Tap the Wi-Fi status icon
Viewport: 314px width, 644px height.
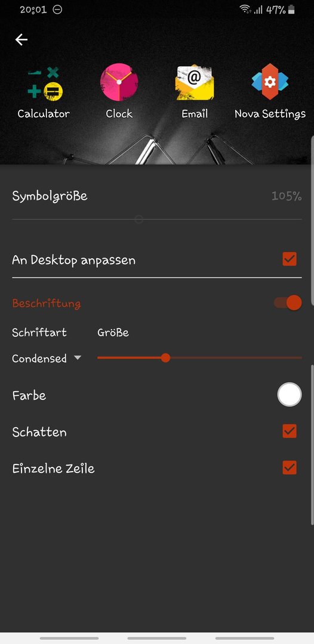(x=245, y=10)
